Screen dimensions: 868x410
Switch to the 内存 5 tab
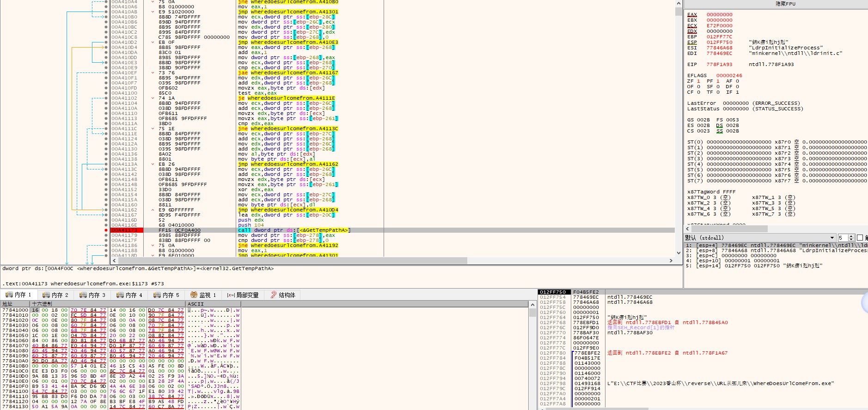[x=166, y=295]
